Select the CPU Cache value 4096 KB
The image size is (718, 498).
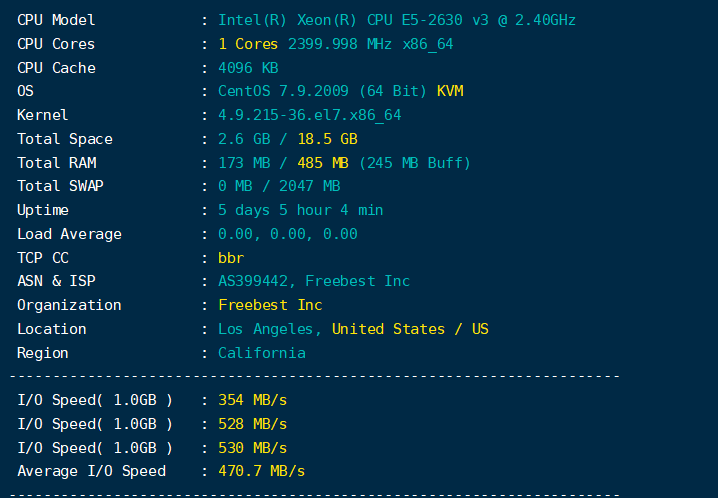248,68
